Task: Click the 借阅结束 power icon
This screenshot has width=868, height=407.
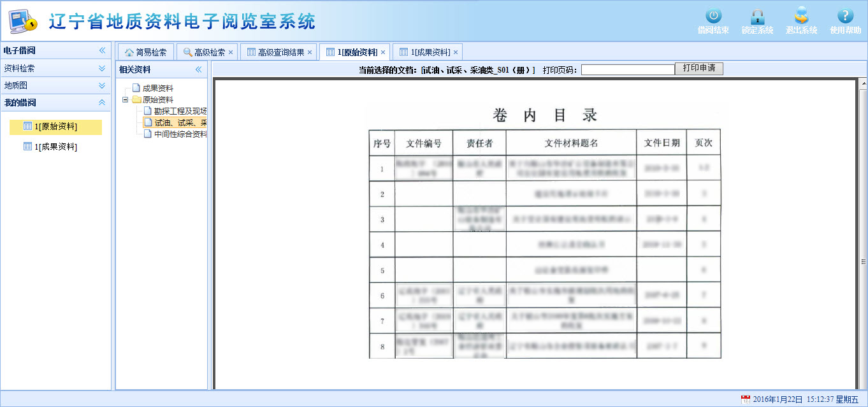Action: (x=713, y=17)
